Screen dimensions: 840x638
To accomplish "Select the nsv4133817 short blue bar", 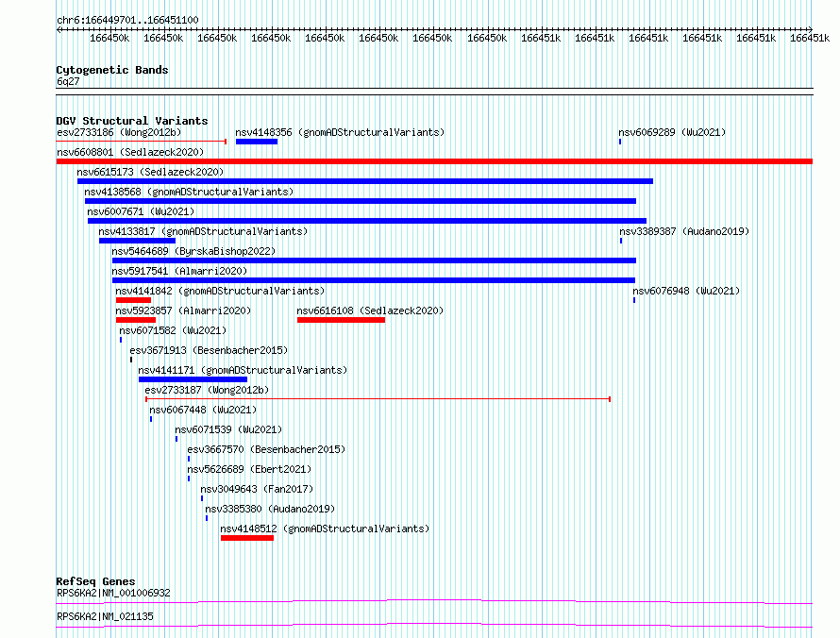I will tap(137, 241).
